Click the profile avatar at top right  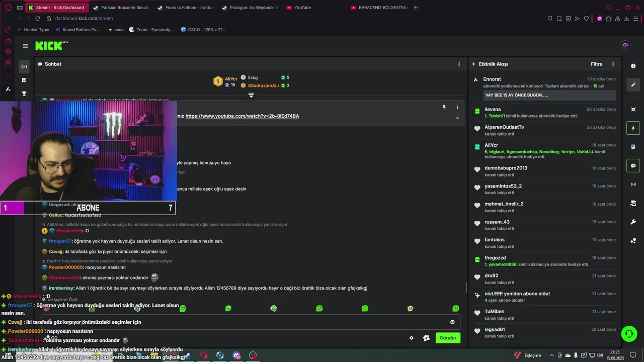[x=625, y=46]
